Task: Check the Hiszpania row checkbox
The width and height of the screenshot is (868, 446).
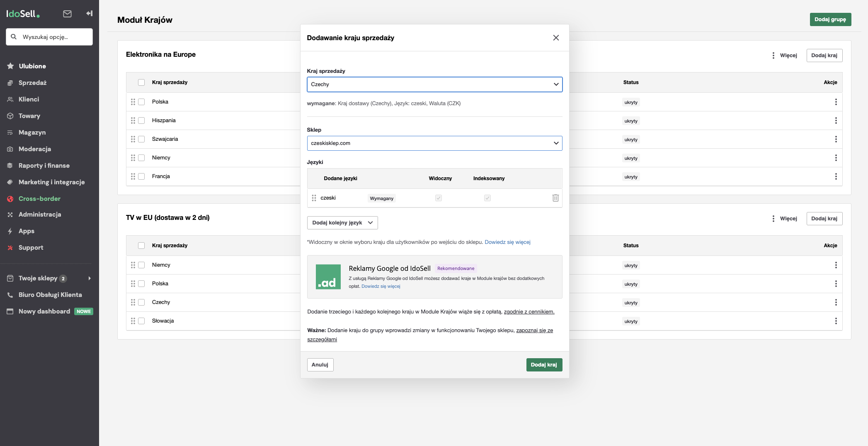Action: (141, 121)
